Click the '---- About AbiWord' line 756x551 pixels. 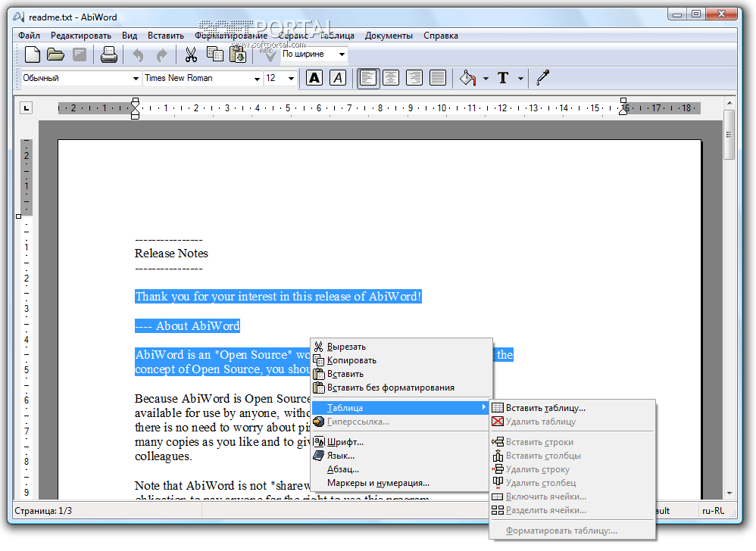click(188, 326)
